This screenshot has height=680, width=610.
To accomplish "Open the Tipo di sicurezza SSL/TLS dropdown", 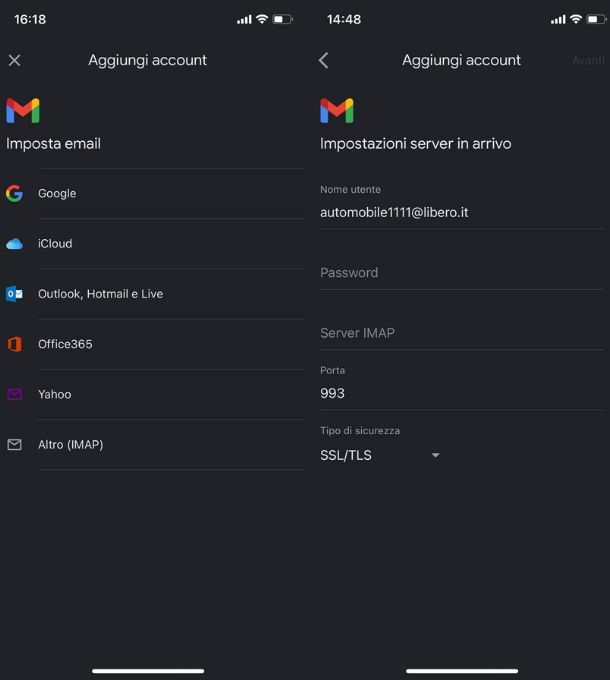I will [x=380, y=455].
